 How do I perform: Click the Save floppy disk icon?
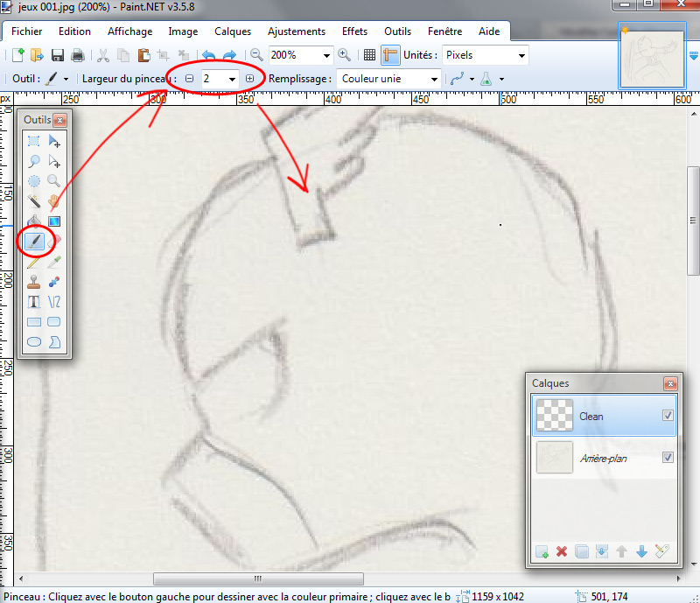(58, 55)
